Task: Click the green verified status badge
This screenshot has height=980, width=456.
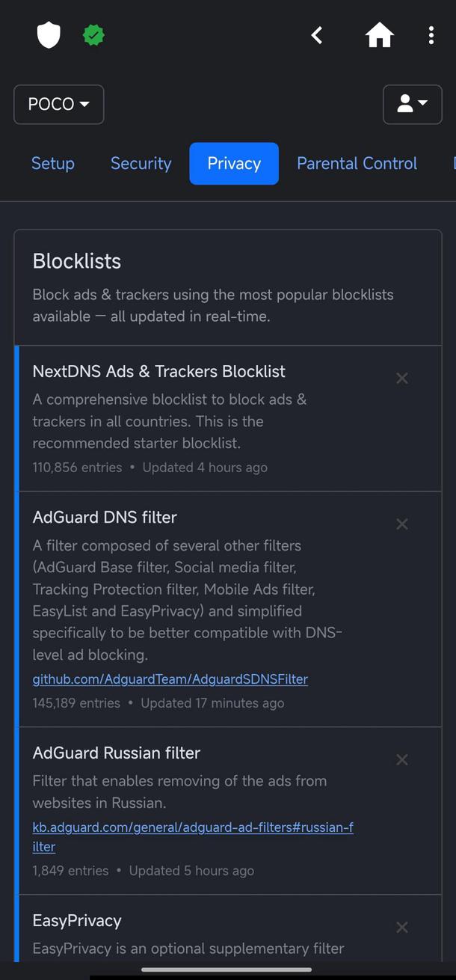Action: click(93, 34)
